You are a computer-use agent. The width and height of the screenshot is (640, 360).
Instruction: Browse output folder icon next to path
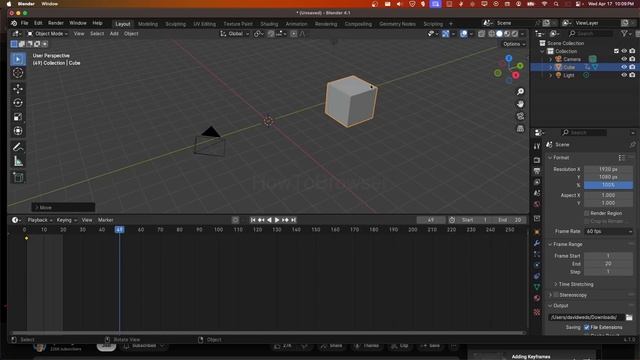coord(629,318)
